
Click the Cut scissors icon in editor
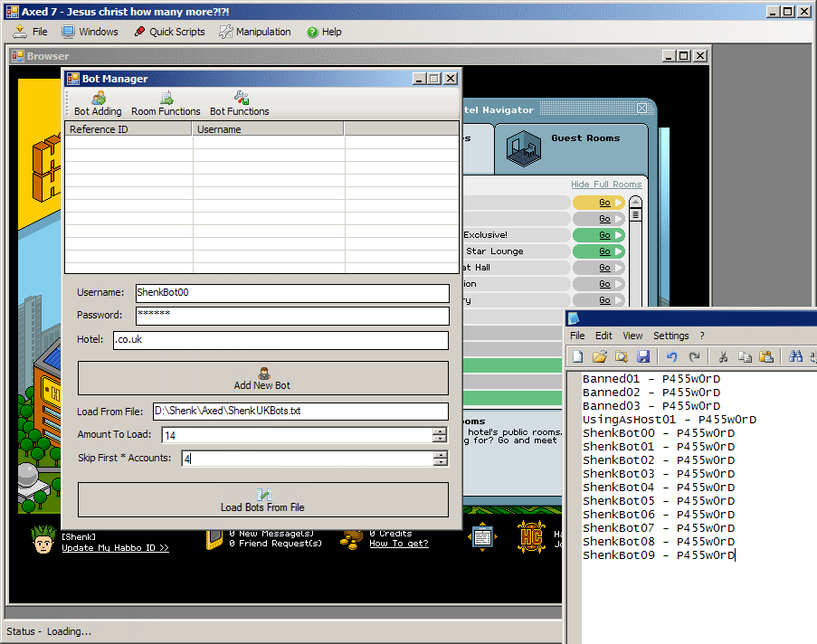pyautogui.click(x=723, y=357)
